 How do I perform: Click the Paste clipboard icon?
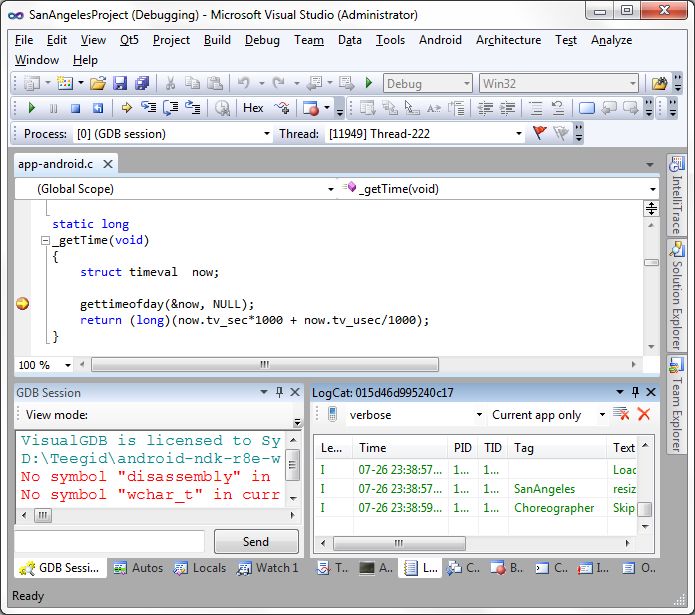tap(215, 83)
